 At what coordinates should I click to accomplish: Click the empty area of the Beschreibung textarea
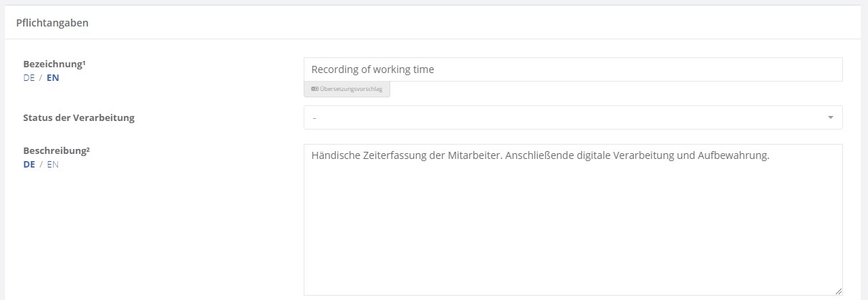pos(573,229)
